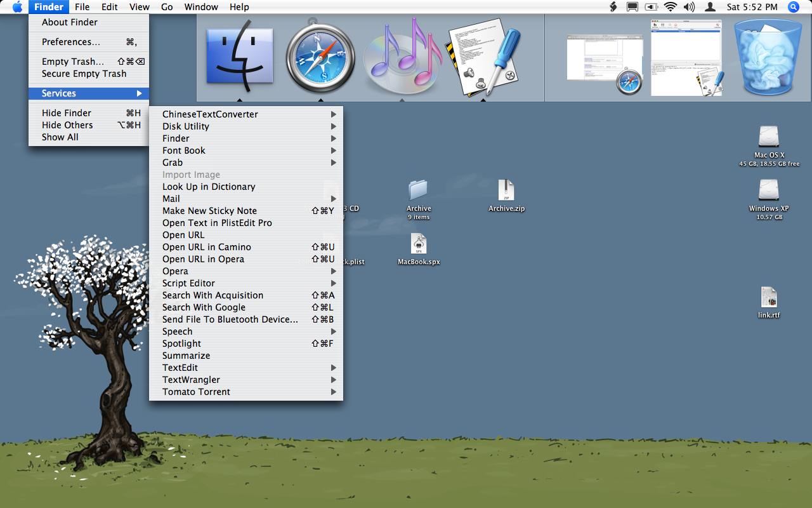
Task: Choose Open URL in Camino
Action: 246,247
